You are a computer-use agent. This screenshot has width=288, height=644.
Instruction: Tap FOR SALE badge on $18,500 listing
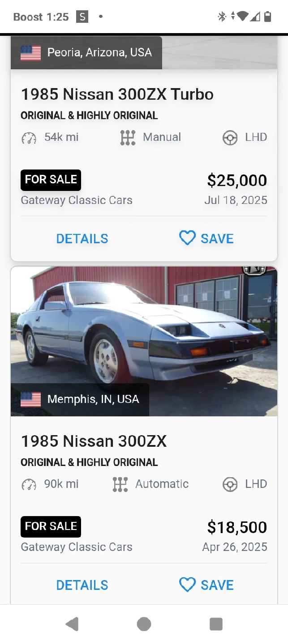click(x=51, y=526)
